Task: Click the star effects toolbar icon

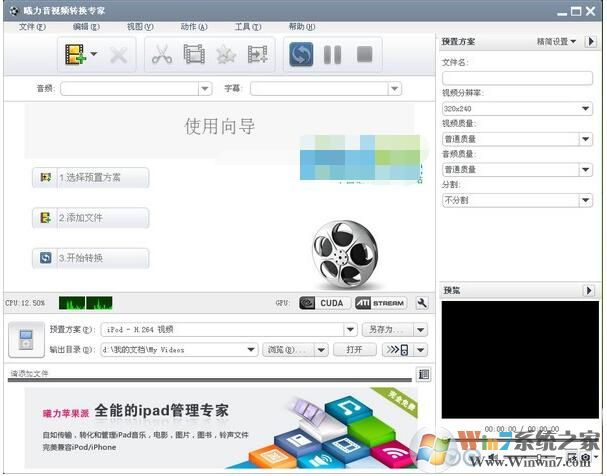Action: click(226, 54)
